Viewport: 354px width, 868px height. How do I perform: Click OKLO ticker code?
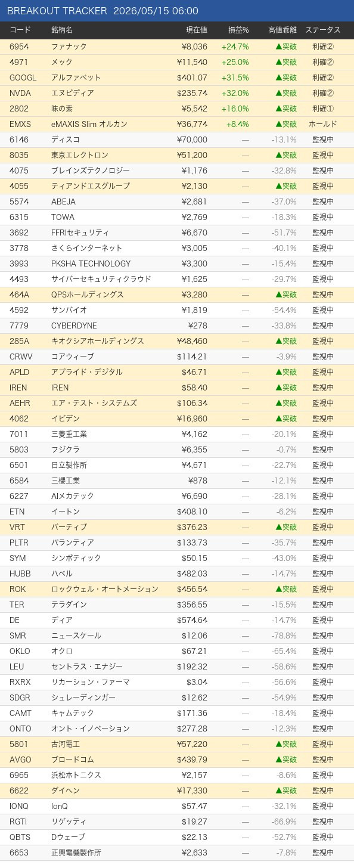click(20, 651)
